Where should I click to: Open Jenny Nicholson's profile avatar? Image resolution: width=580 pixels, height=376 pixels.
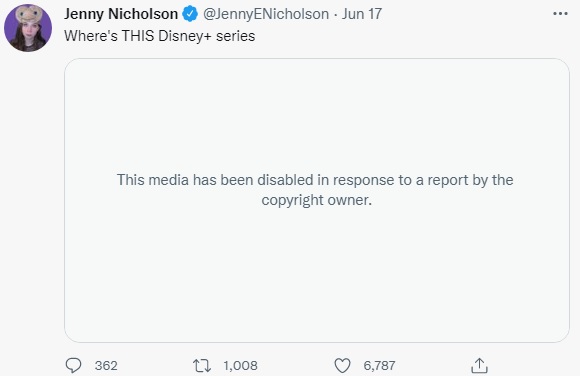(28, 28)
